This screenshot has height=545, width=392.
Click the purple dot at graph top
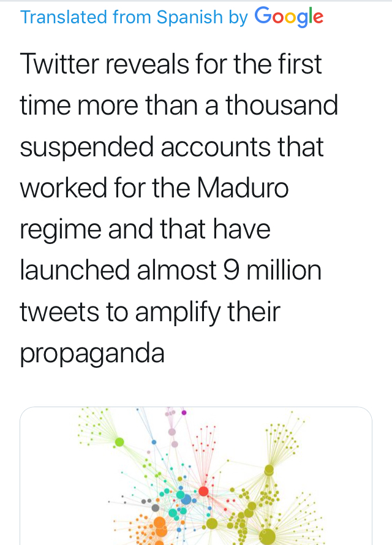pos(184,413)
